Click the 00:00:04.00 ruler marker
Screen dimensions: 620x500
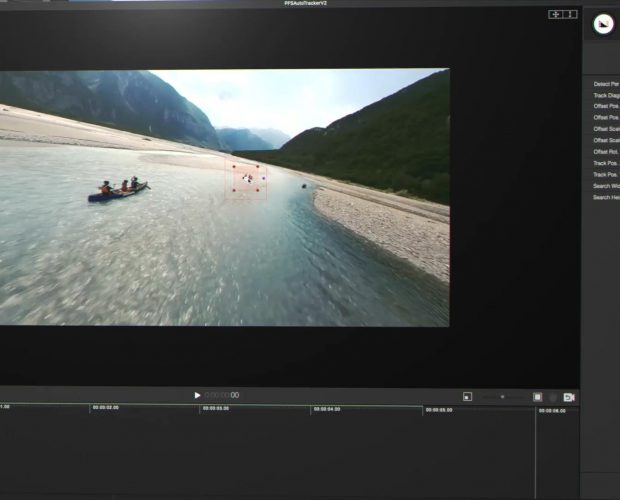point(327,409)
